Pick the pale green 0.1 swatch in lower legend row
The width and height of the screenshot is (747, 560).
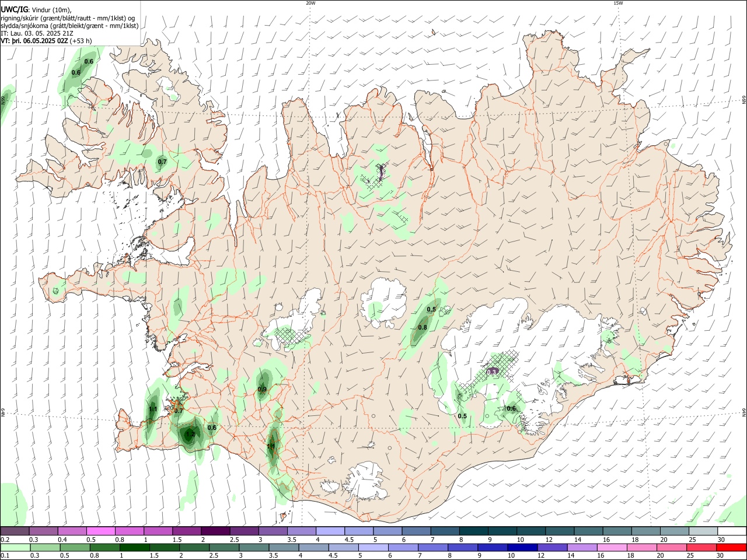15,548
